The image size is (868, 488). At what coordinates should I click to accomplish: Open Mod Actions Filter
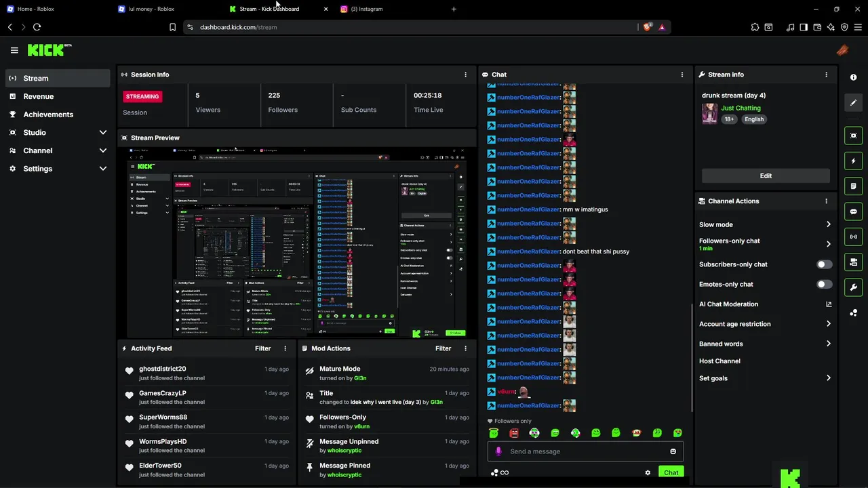[443, 348]
